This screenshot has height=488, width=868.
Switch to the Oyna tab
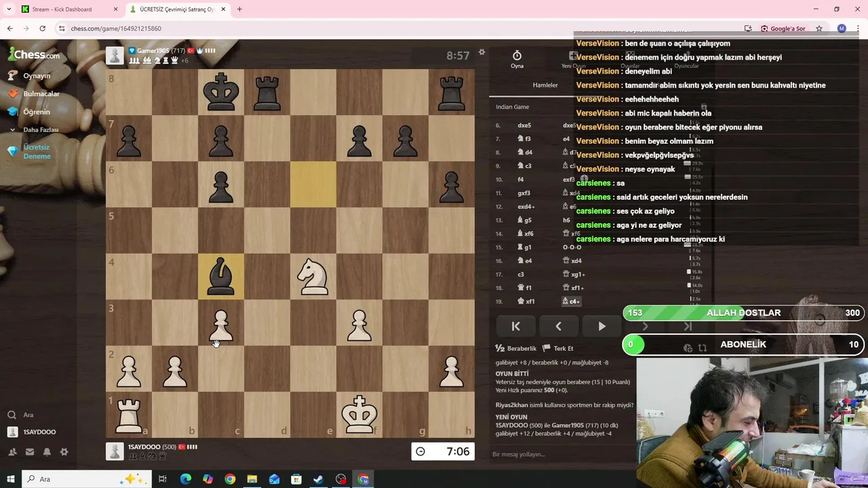[517, 59]
